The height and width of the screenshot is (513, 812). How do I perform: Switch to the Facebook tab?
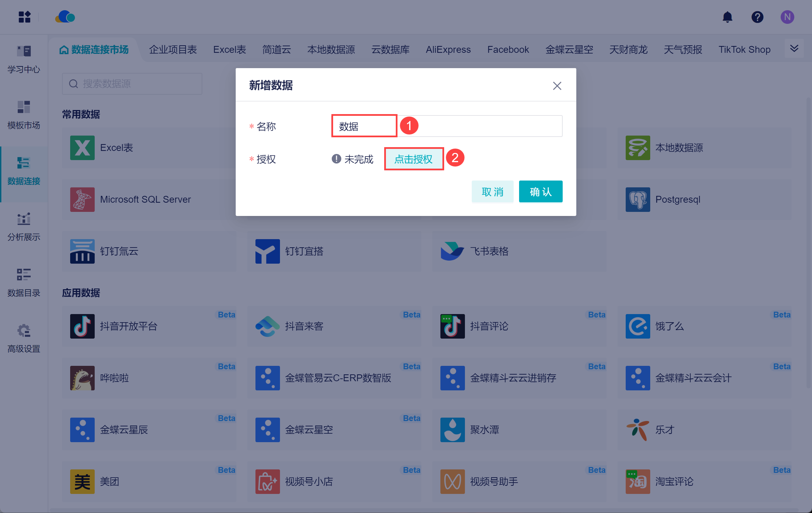click(x=508, y=50)
